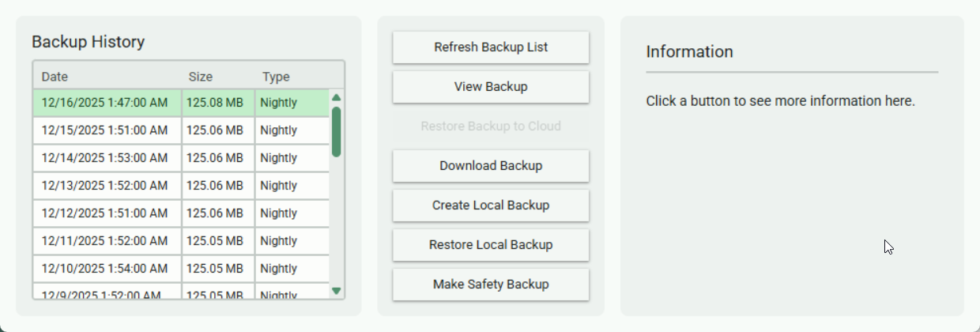Image resolution: width=980 pixels, height=332 pixels.
Task: Select the 12/15/2025 1:51:00 AM backup
Action: point(104,130)
